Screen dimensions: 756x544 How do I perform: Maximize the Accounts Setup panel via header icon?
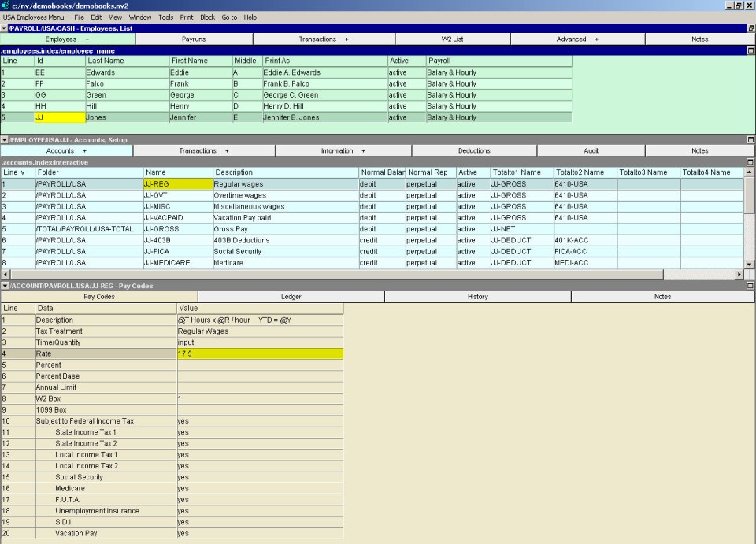[750, 140]
